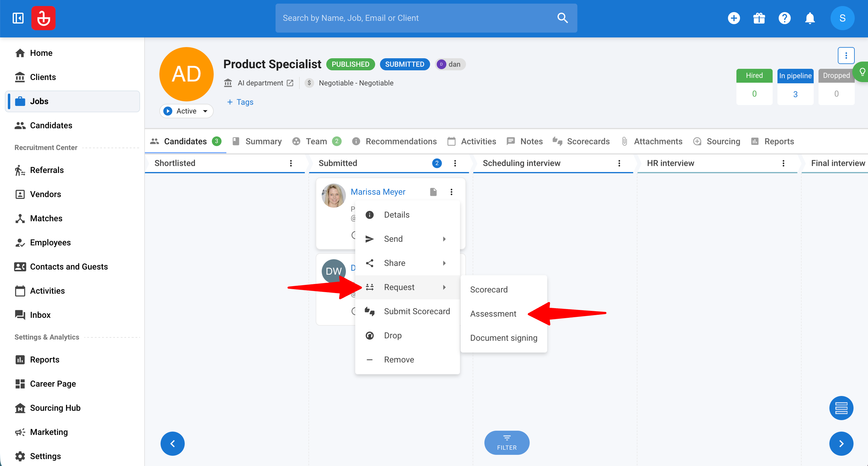Click the In pipeline counter
Screen dimensions: 868x466
(x=795, y=87)
